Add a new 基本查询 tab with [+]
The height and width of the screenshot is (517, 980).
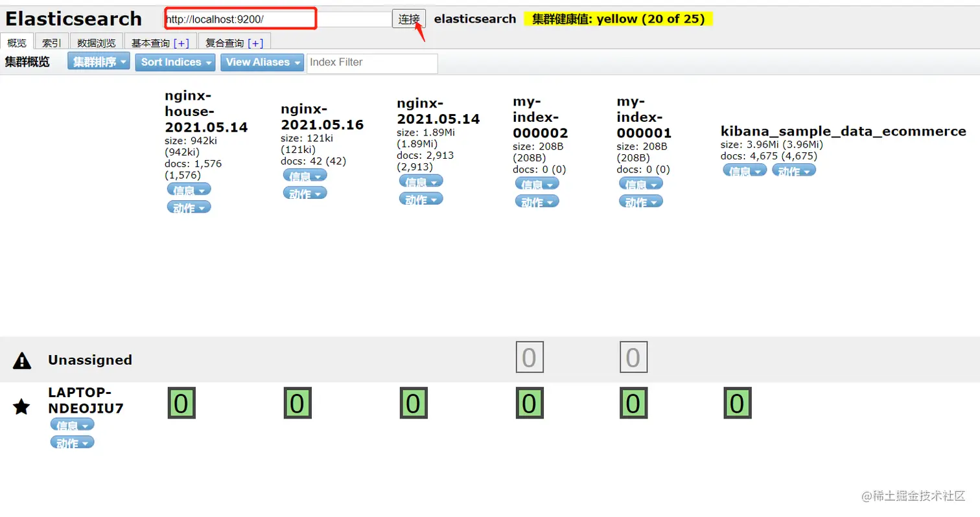coord(181,43)
